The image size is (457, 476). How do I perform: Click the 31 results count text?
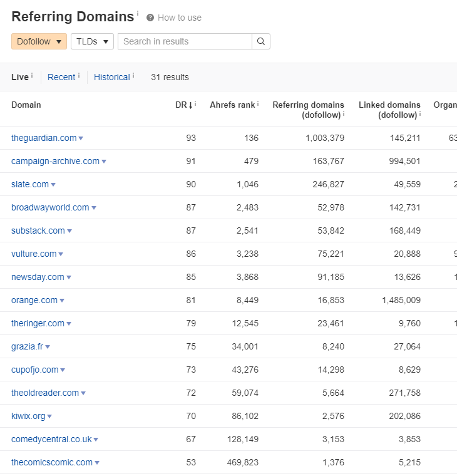point(170,77)
